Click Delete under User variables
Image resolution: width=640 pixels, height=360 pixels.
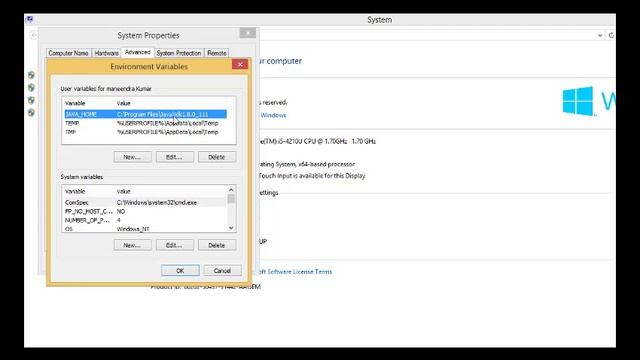pyautogui.click(x=217, y=157)
